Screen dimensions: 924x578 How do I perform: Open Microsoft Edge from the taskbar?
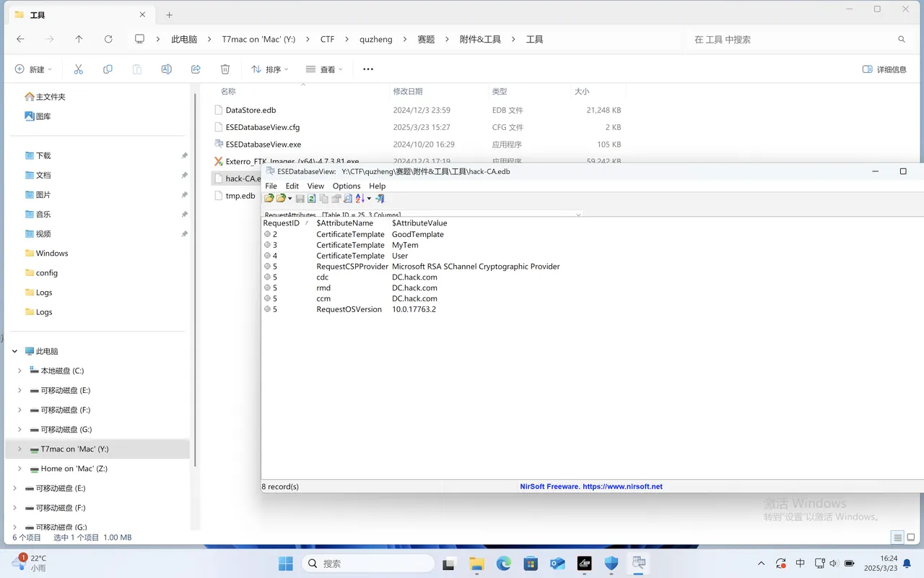[x=503, y=564]
